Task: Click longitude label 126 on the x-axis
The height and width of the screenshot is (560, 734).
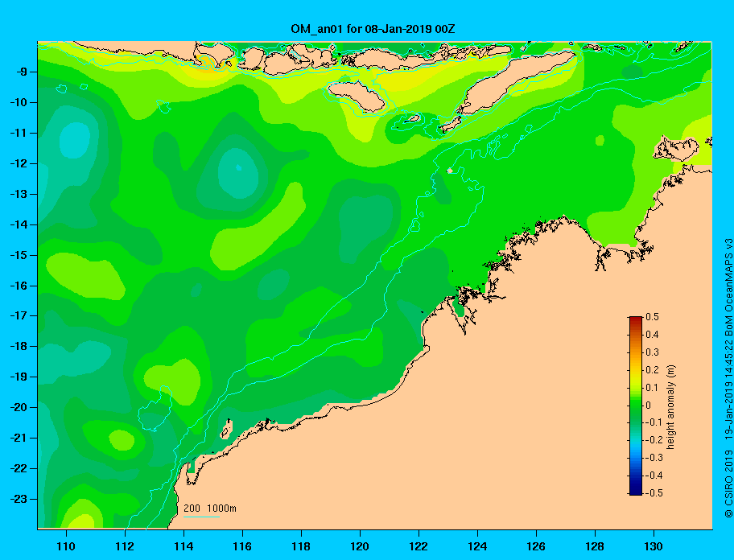Action: (x=536, y=546)
